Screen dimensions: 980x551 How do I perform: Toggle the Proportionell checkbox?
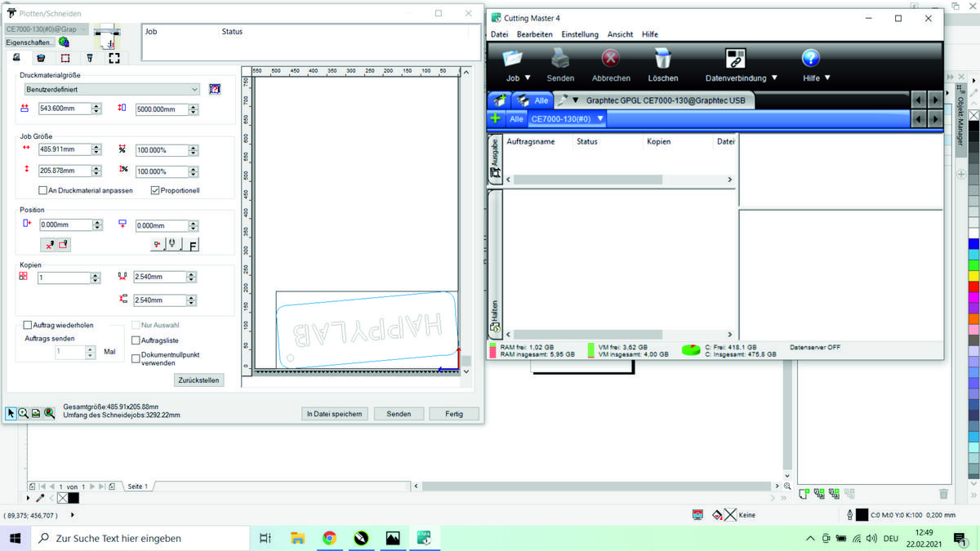pyautogui.click(x=154, y=190)
